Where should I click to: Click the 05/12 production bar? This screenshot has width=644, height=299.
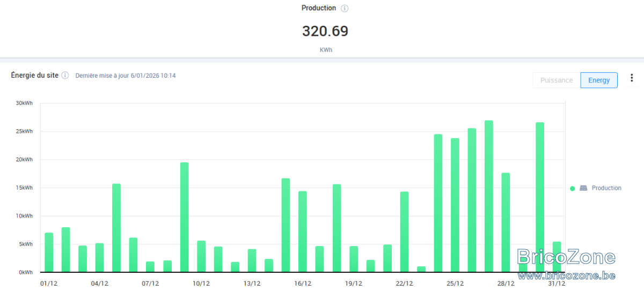pos(116,228)
